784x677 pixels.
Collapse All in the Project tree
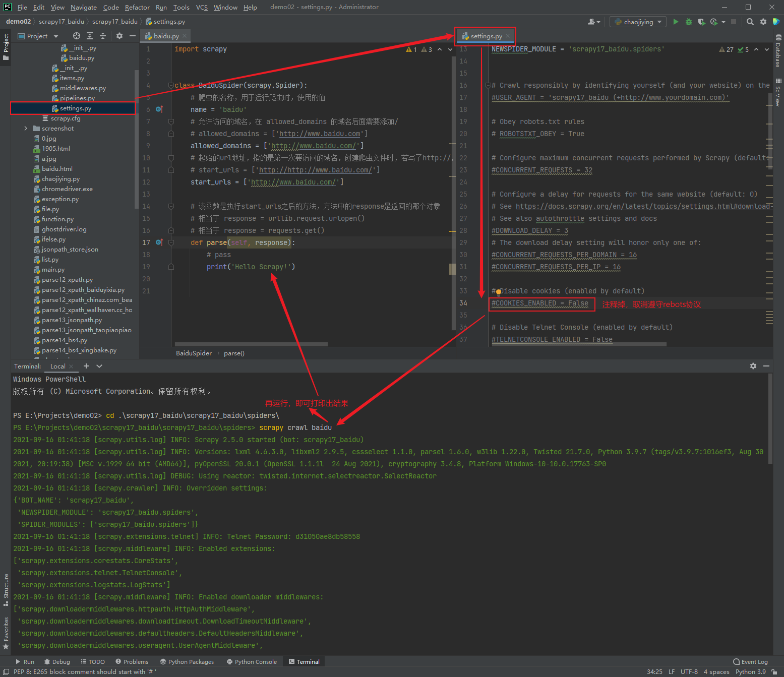point(103,36)
